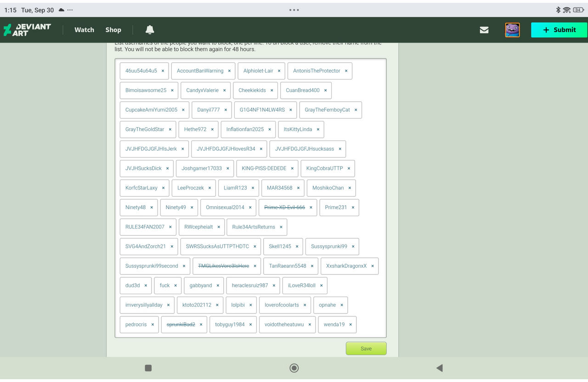588x382 pixels.
Task: Click the green Save button
Action: [x=366, y=348]
